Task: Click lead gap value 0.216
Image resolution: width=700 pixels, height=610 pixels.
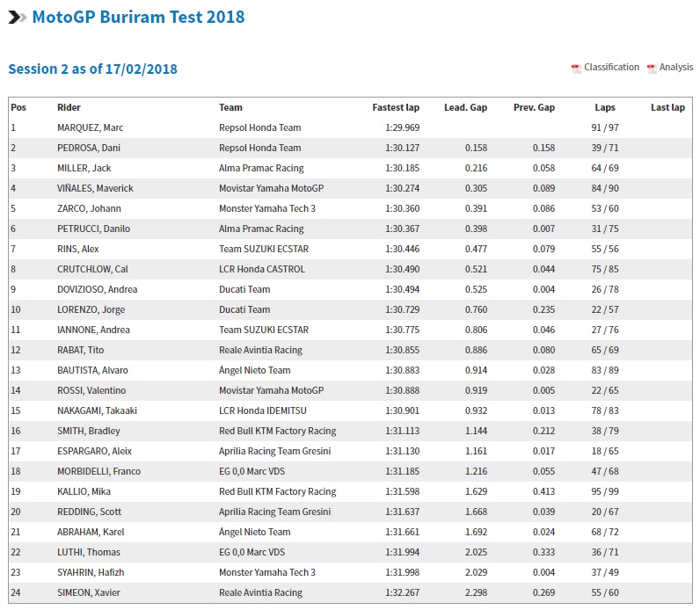Action: click(x=476, y=168)
